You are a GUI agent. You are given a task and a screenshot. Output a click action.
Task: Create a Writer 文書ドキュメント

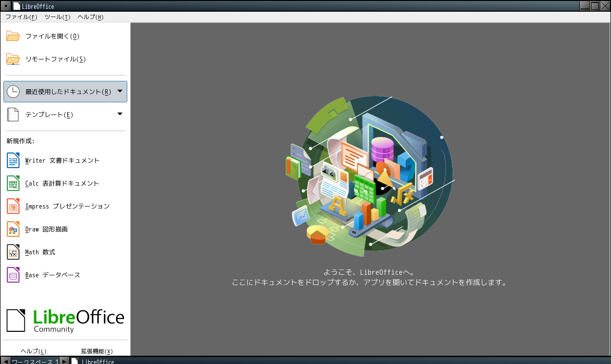click(65, 160)
